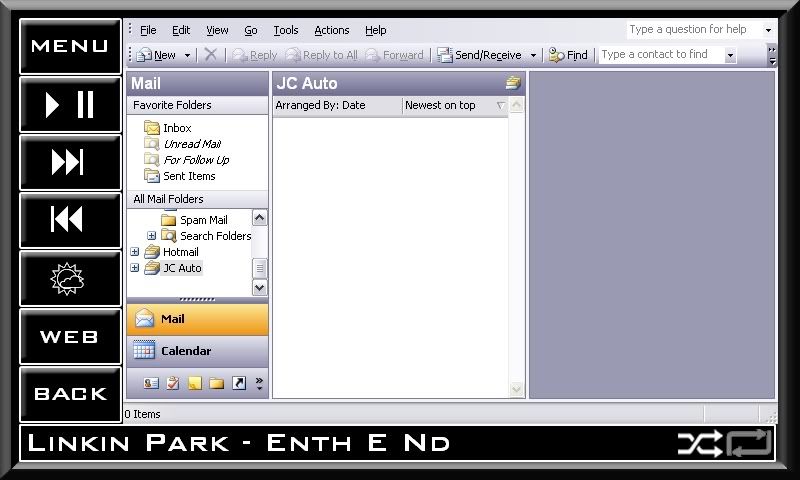Click folder list scroll down arrow
The image size is (800, 480).
[259, 288]
